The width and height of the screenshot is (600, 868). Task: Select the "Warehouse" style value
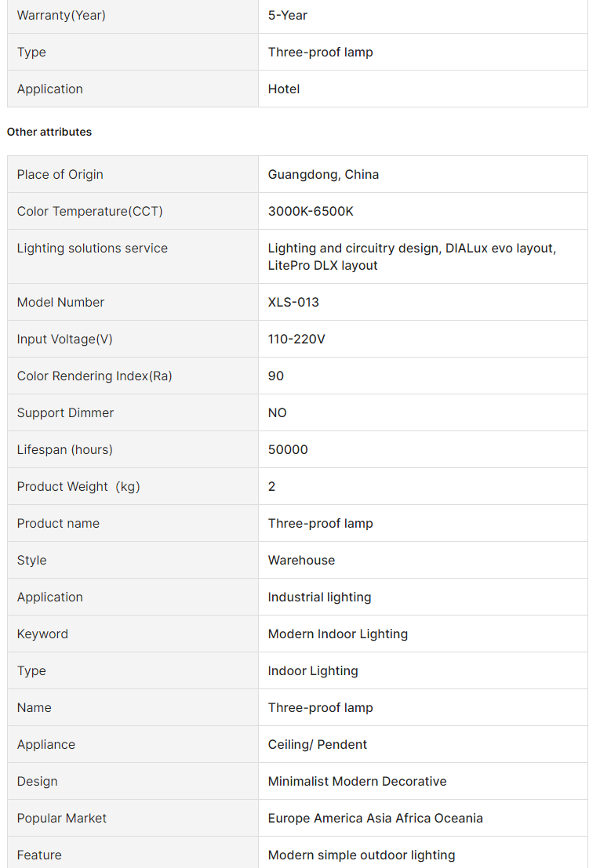(301, 560)
